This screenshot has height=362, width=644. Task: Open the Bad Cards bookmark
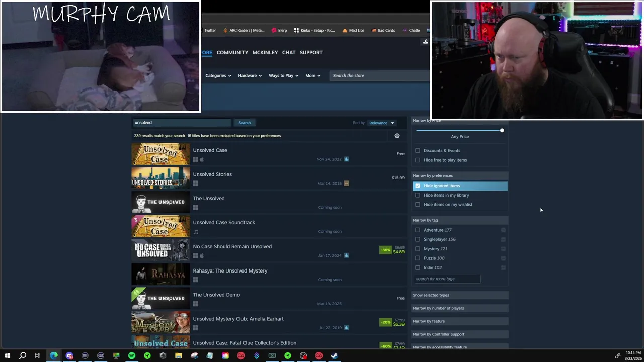click(x=383, y=30)
